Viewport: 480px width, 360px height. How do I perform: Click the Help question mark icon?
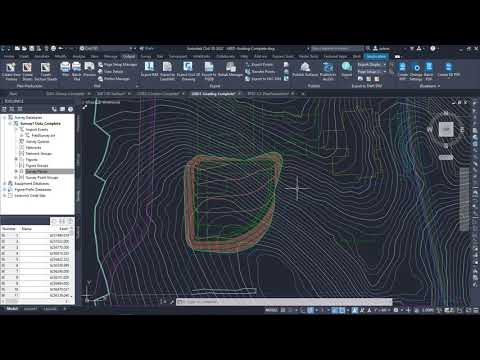coord(433,48)
